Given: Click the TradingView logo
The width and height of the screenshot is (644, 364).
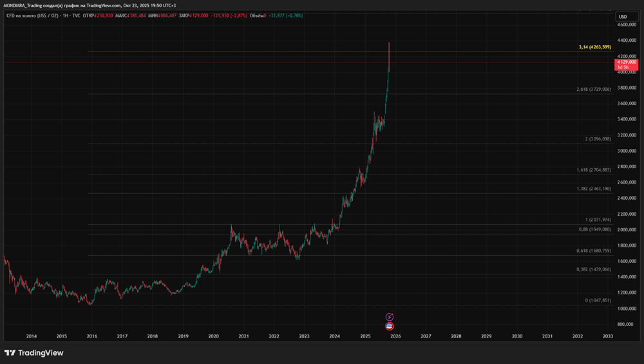Looking at the screenshot, I should click(34, 353).
